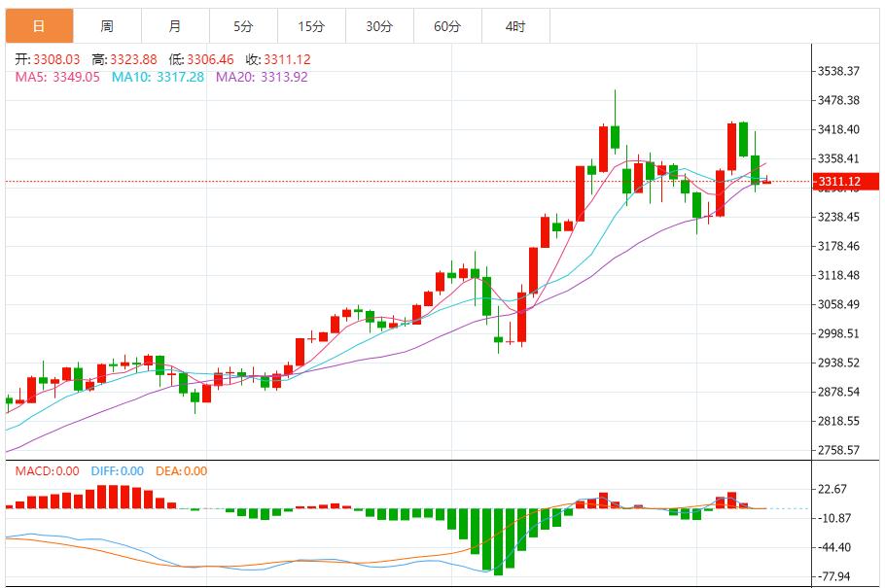Switch to the 日 daily chart tab

click(x=38, y=26)
